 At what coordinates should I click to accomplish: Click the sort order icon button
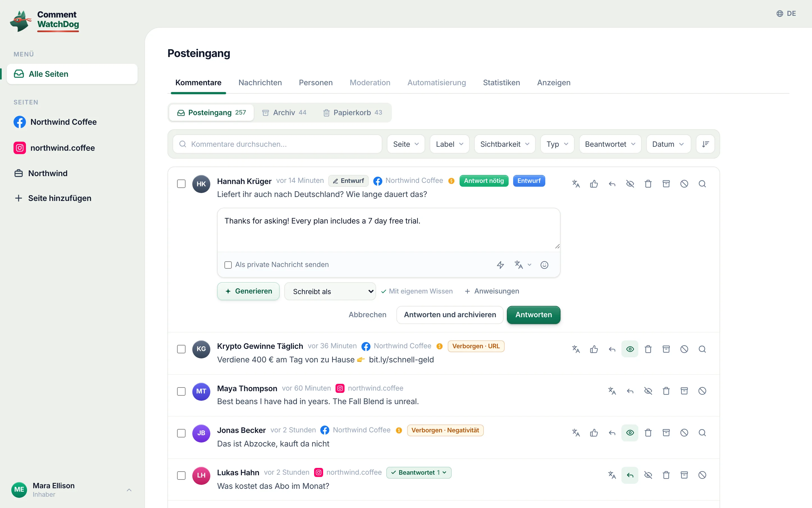click(705, 144)
